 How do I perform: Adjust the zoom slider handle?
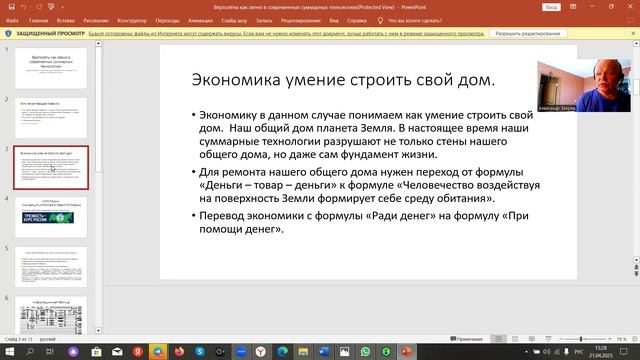click(x=581, y=339)
